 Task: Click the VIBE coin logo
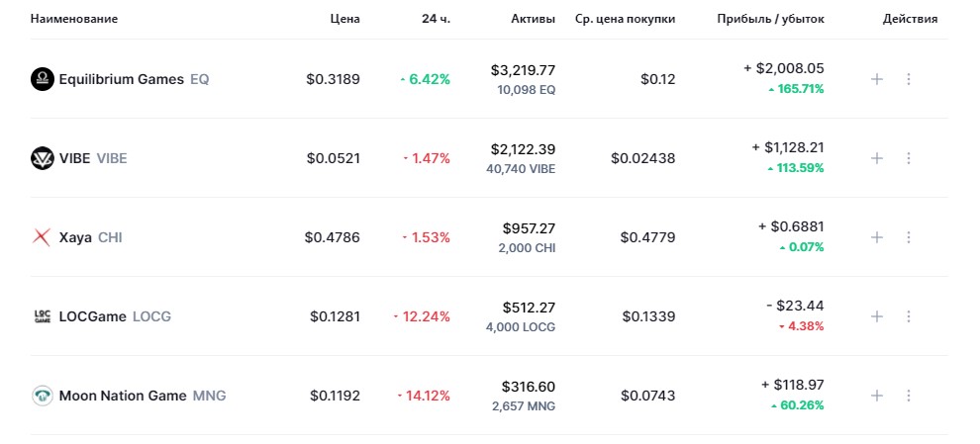(43, 158)
